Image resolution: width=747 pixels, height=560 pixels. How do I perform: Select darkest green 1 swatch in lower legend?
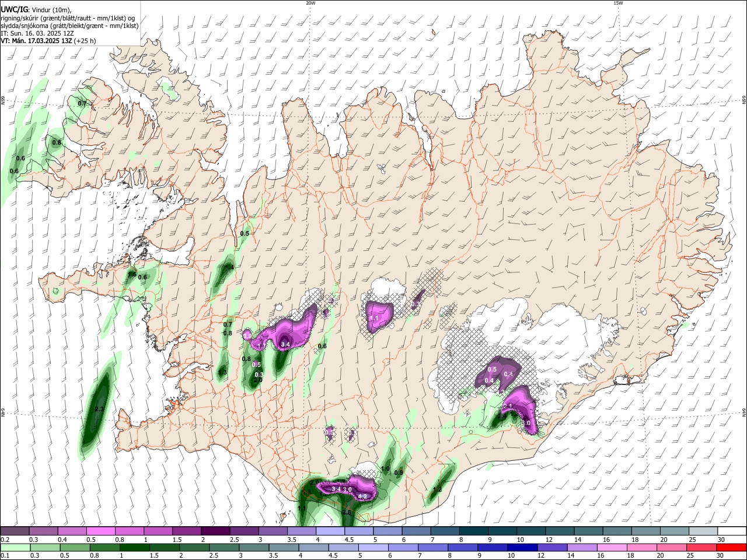pyautogui.click(x=134, y=547)
